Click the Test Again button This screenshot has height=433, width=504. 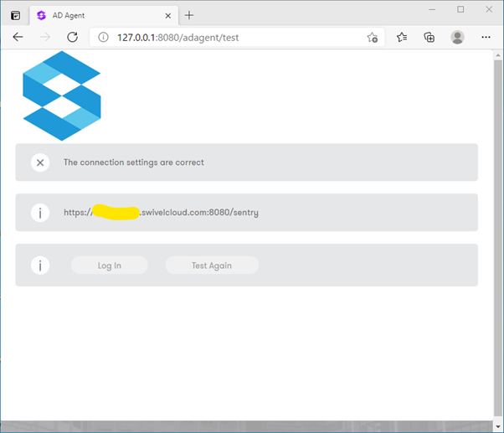click(x=212, y=265)
